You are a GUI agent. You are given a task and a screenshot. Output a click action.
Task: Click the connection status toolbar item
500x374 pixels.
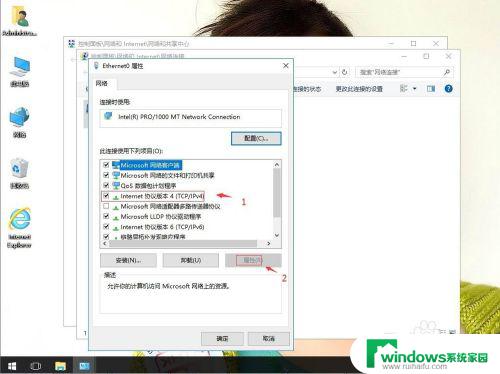pos(307,89)
